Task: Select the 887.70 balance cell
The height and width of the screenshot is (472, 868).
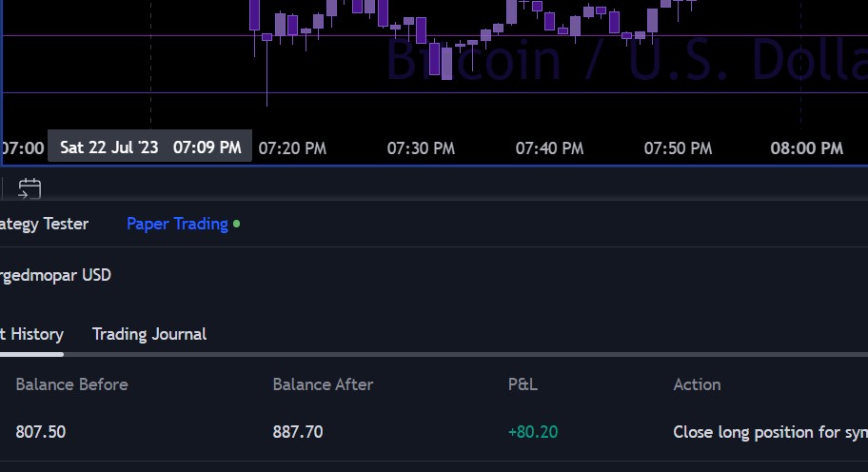Action: pyautogui.click(x=298, y=432)
